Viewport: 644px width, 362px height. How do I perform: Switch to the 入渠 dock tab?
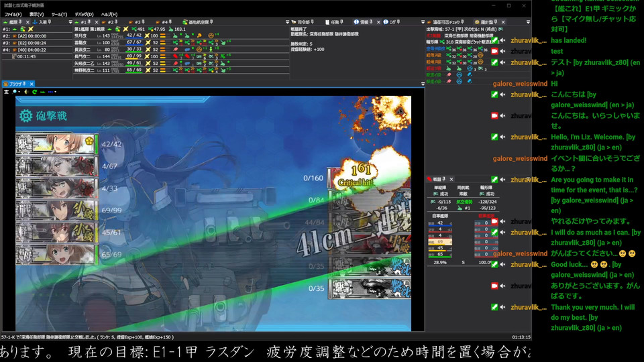(42, 22)
